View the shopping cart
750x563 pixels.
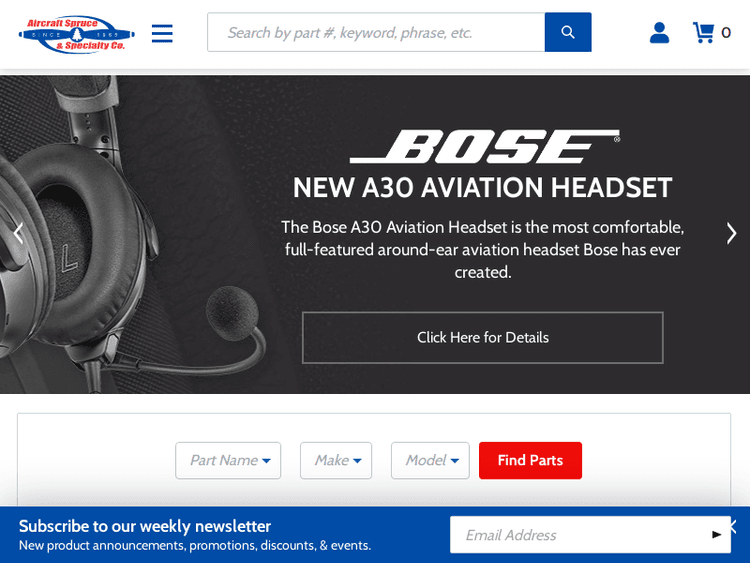click(x=704, y=33)
